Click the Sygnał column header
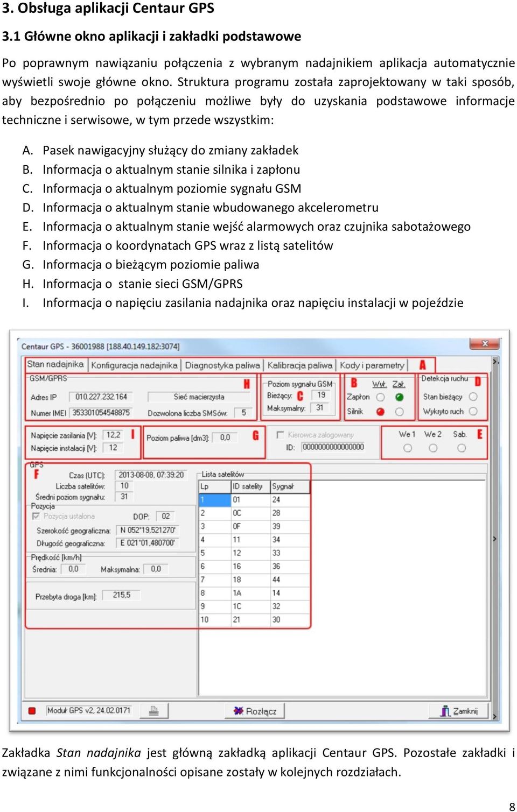Viewport: 517px width, 812px height. coord(290,486)
